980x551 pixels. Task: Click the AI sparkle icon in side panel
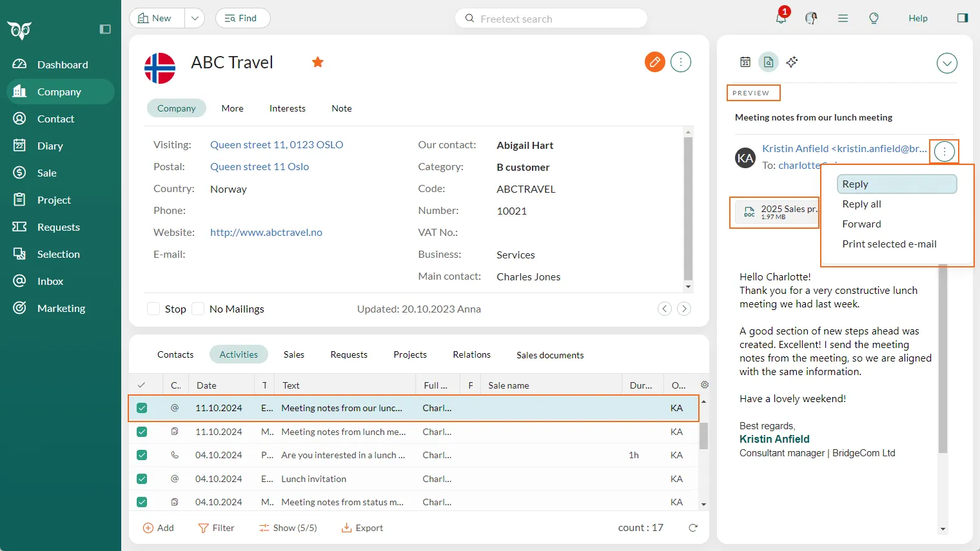tap(792, 62)
